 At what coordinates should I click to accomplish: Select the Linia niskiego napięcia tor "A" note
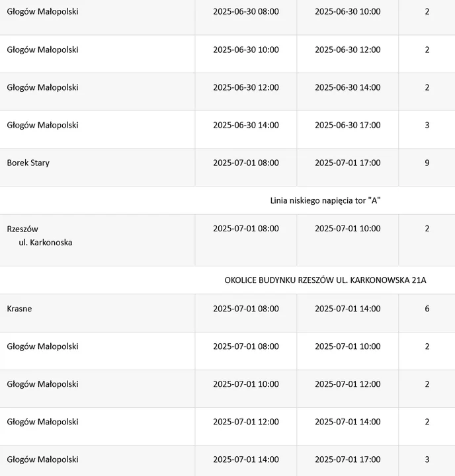[x=325, y=201]
